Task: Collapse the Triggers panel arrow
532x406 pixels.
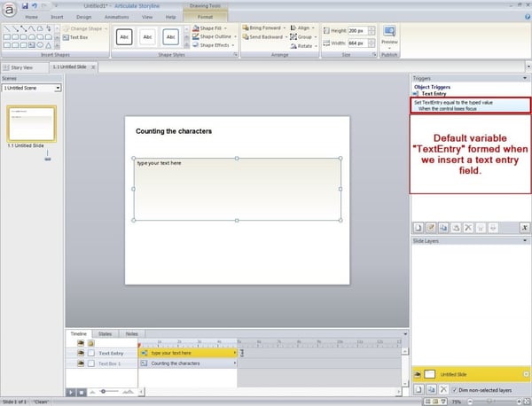Action: 525,78
